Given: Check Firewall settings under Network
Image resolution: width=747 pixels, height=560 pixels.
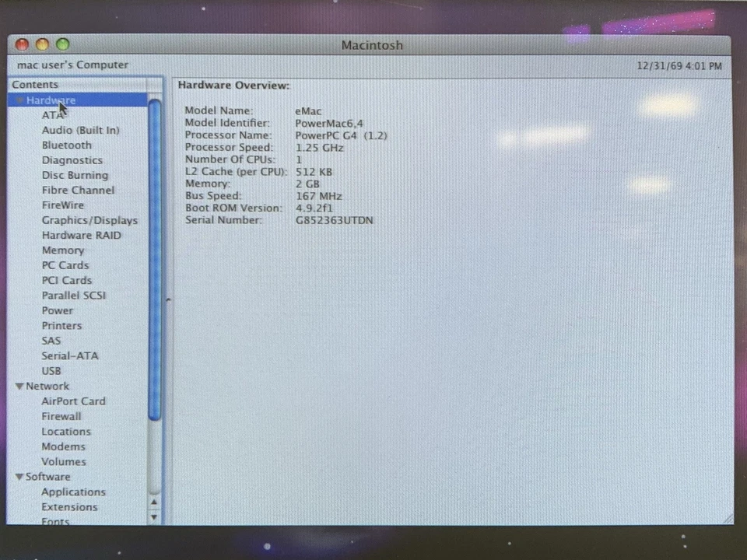Looking at the screenshot, I should click(x=61, y=416).
